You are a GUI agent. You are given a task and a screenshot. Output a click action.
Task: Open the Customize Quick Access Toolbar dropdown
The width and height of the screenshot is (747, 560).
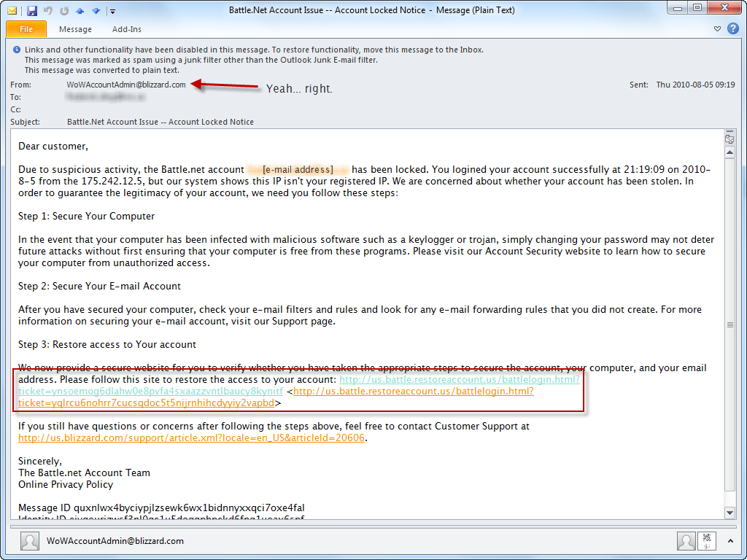click(x=112, y=11)
